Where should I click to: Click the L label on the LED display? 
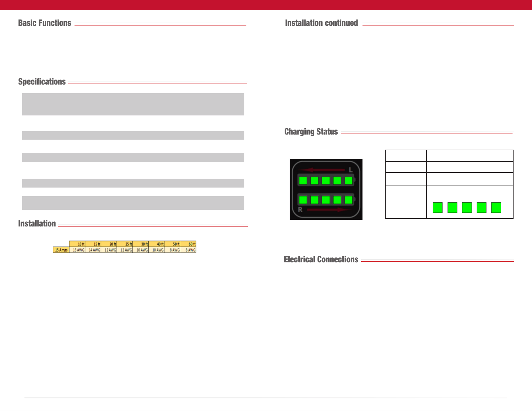pyautogui.click(x=350, y=170)
